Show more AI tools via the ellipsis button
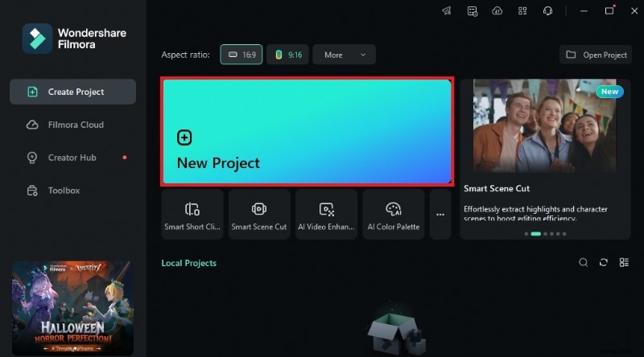644x357 pixels. (440, 215)
